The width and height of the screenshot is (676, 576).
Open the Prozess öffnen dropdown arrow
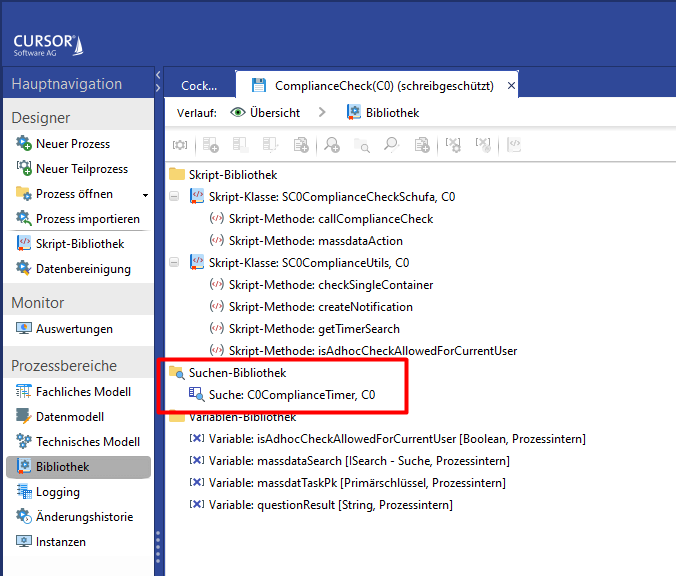pyautogui.click(x=145, y=195)
